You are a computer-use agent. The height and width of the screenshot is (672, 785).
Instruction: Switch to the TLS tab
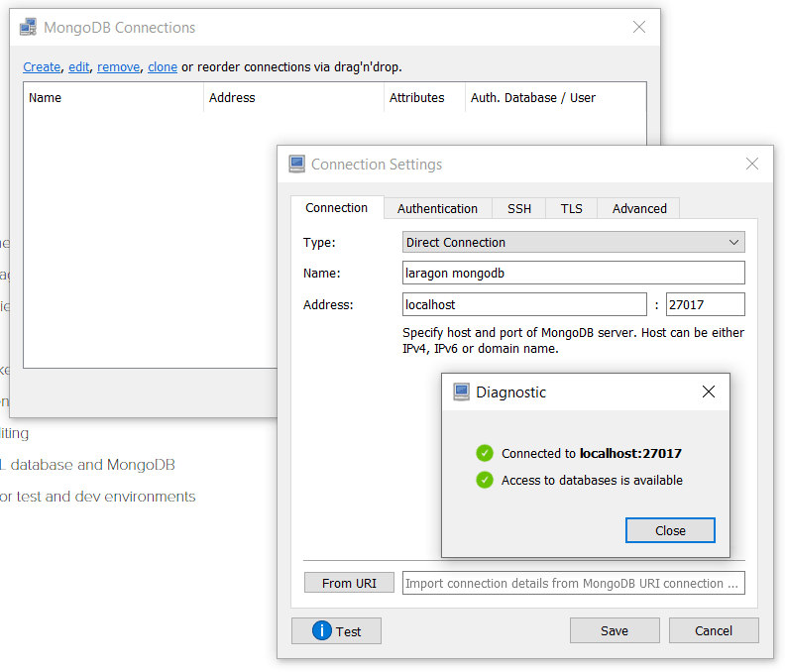tap(571, 209)
